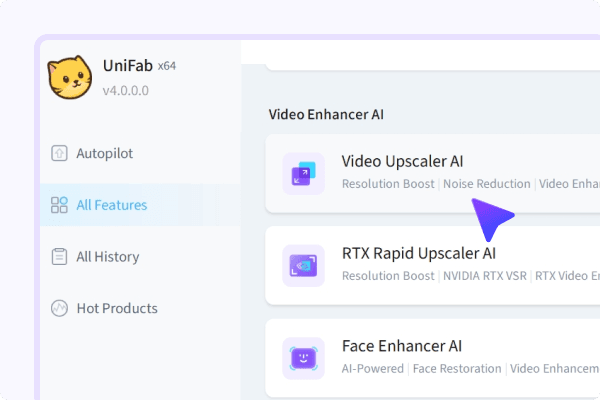The height and width of the screenshot is (400, 600).
Task: Click the All History clipboard icon
Action: click(x=59, y=257)
